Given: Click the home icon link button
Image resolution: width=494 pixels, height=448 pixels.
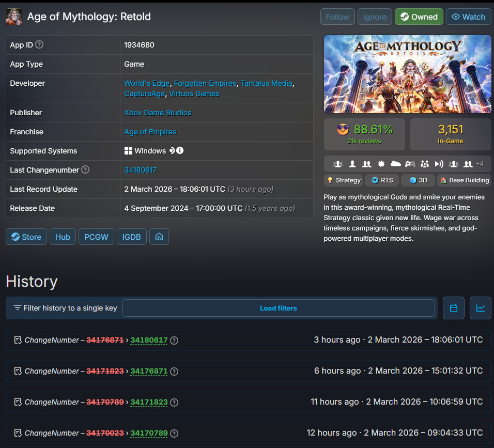Looking at the screenshot, I should pos(159,237).
